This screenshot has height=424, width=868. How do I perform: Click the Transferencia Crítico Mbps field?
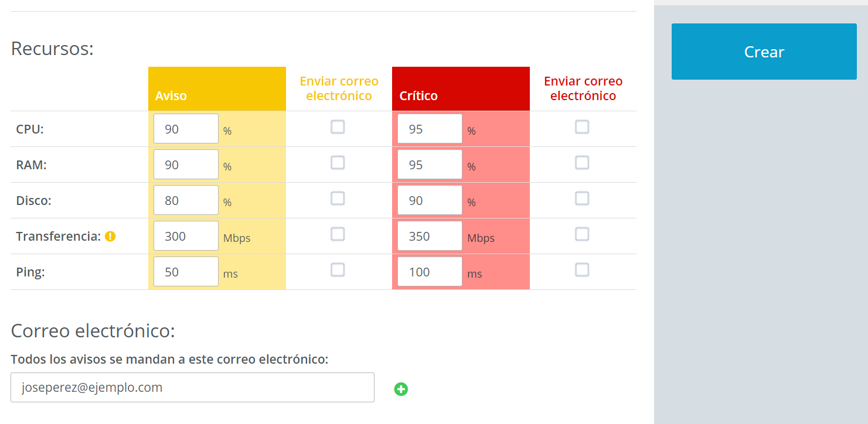430,236
